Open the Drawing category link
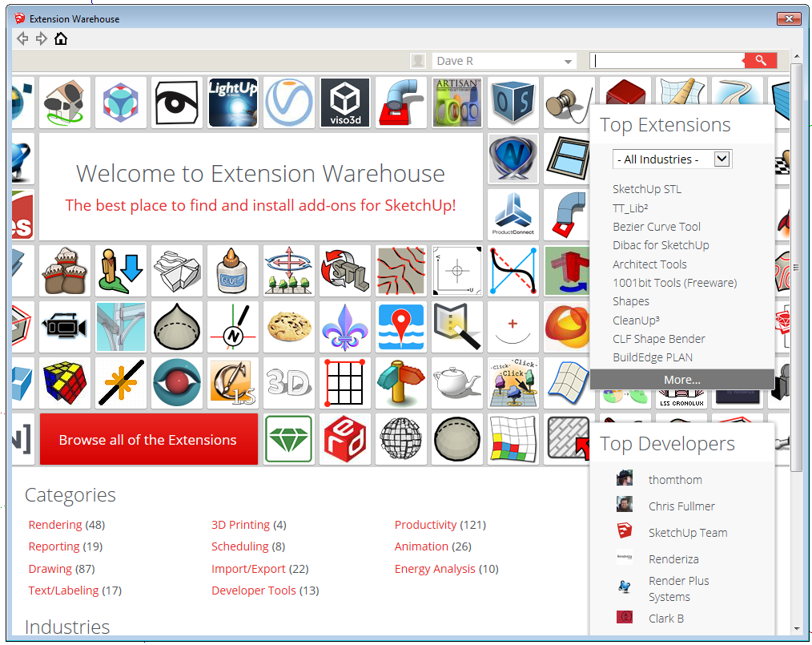812x645 pixels. tap(50, 569)
